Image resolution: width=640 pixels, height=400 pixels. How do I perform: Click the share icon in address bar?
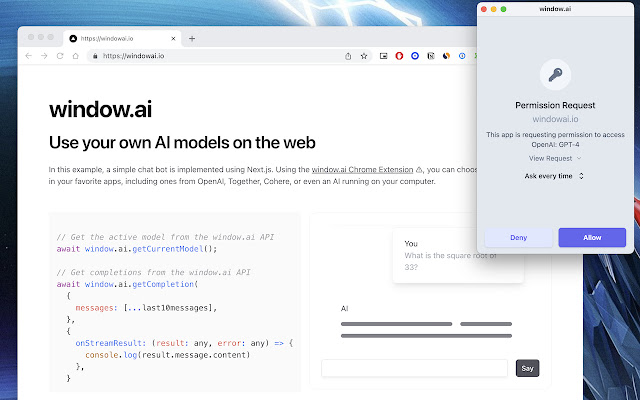[x=348, y=56]
